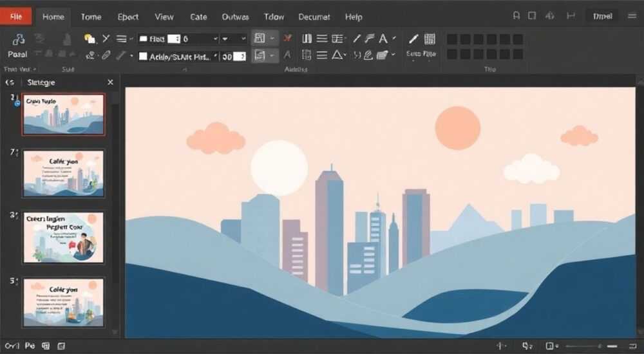Click the pen icon above Sato label

pyautogui.click(x=413, y=39)
